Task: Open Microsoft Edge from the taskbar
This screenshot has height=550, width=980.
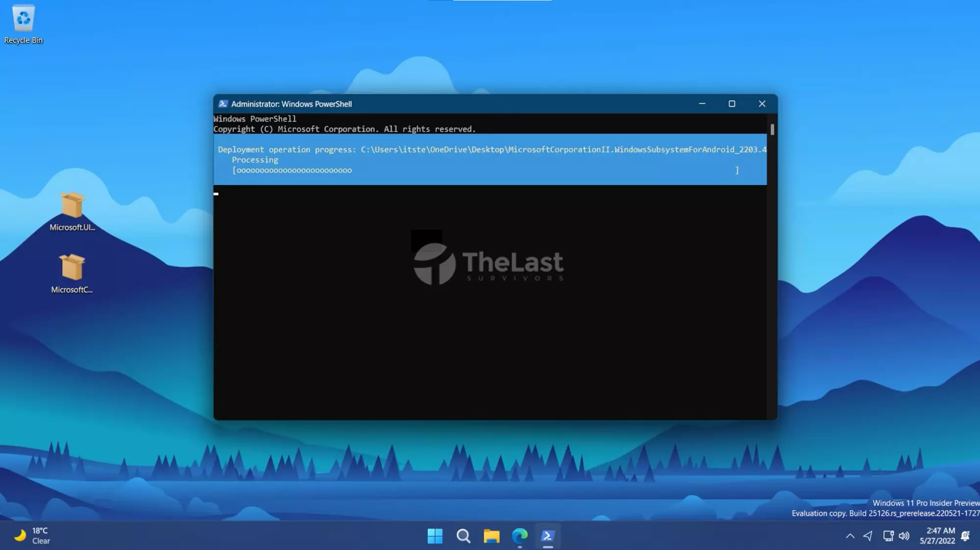Action: [x=519, y=536]
